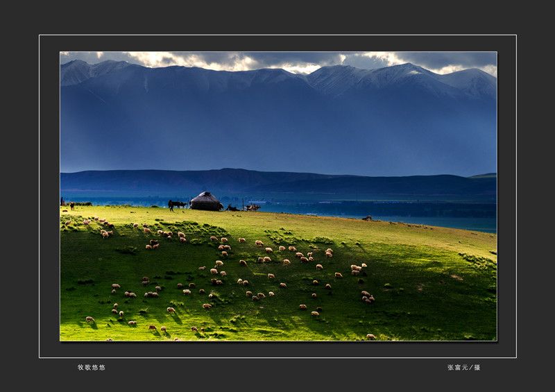Click the small objects on the right ridge line

[x=367, y=218]
